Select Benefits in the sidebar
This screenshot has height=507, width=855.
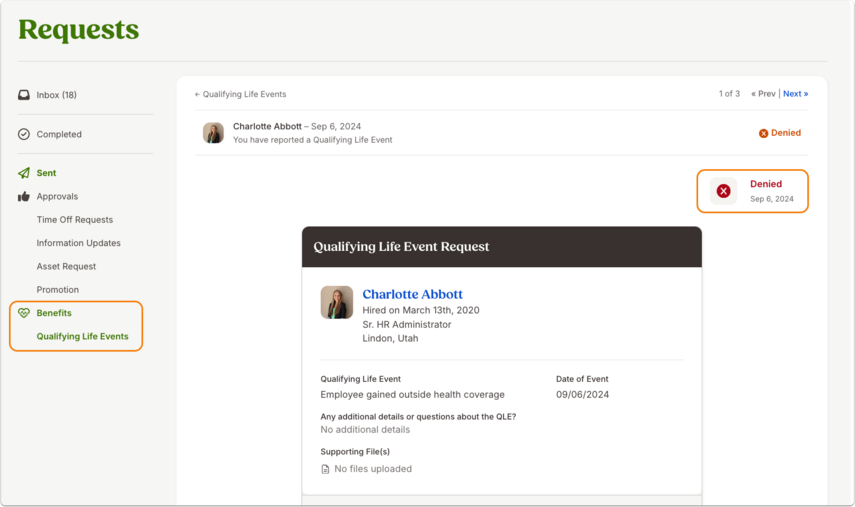coord(54,313)
